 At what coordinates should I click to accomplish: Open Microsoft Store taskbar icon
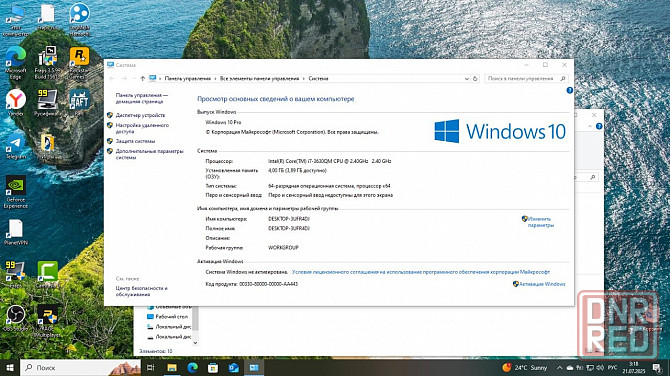pyautogui.click(x=213, y=367)
